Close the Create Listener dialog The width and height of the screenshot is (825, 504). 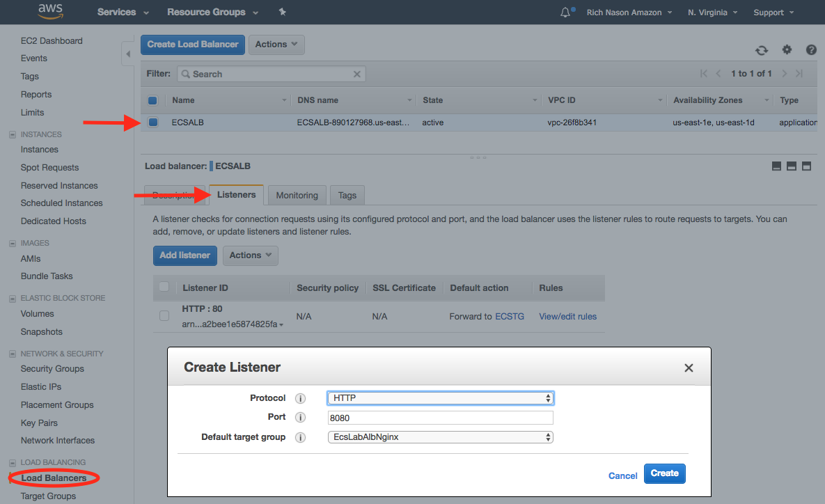pyautogui.click(x=689, y=368)
